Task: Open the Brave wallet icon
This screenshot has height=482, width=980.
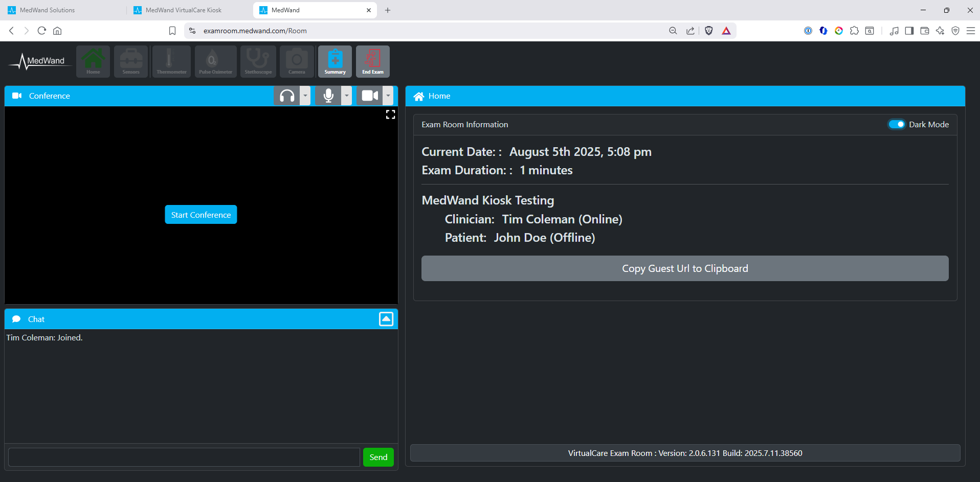Action: pyautogui.click(x=925, y=31)
